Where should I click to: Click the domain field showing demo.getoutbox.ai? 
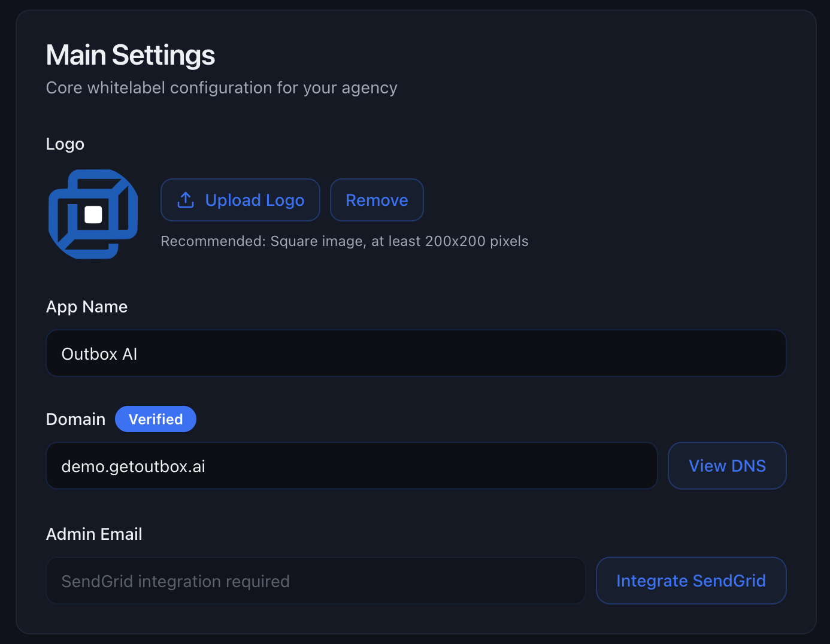point(351,466)
